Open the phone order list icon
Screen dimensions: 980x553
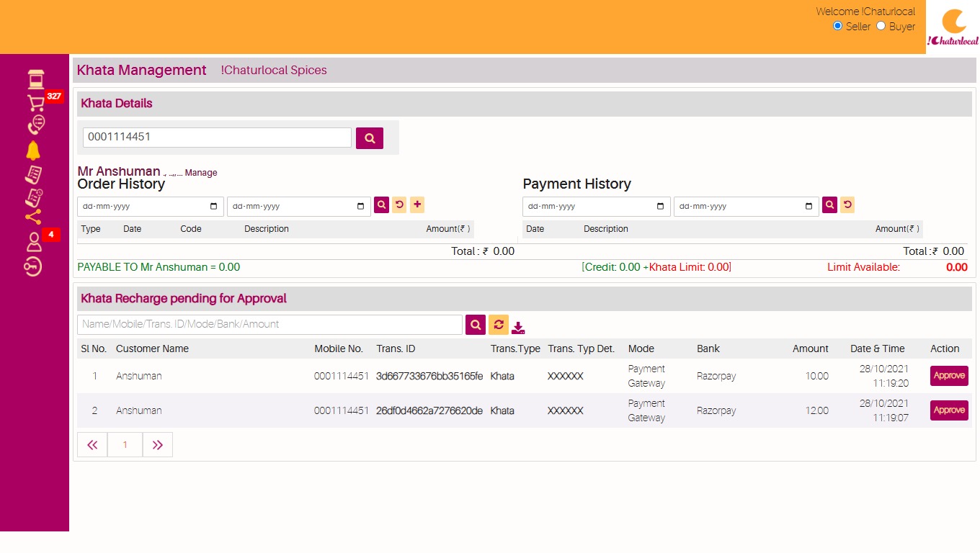click(x=36, y=125)
